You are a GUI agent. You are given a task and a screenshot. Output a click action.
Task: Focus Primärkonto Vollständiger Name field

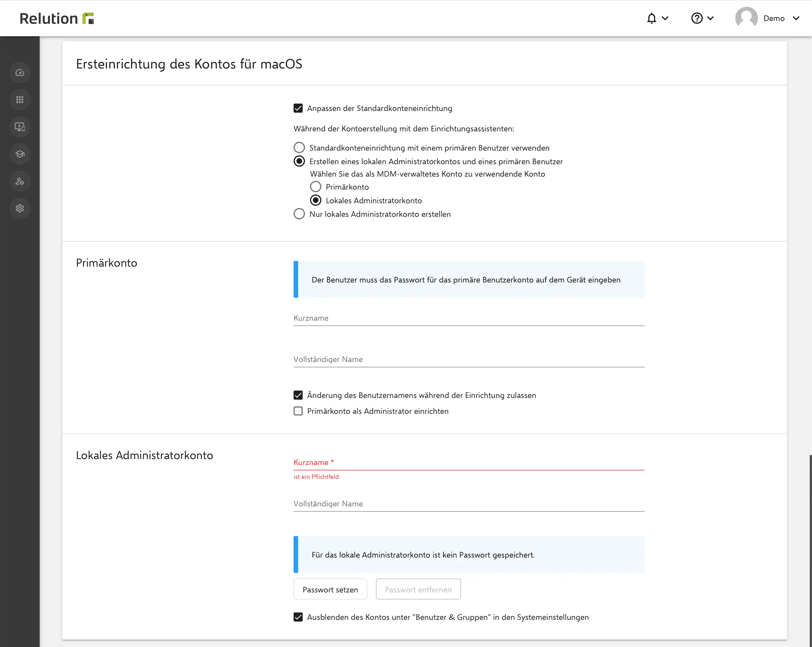[469, 360]
